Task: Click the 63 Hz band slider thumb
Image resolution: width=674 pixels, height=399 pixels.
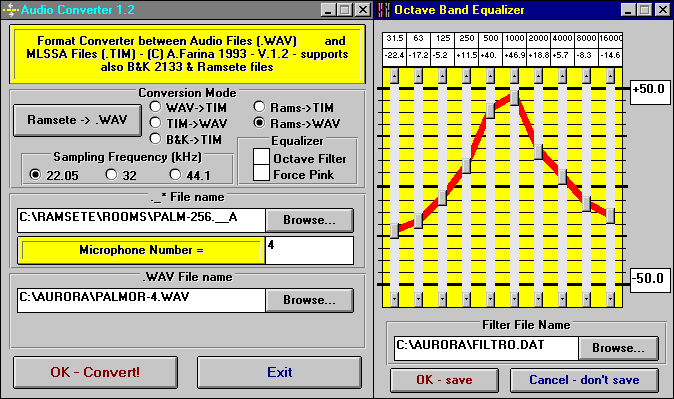Action: tap(418, 221)
